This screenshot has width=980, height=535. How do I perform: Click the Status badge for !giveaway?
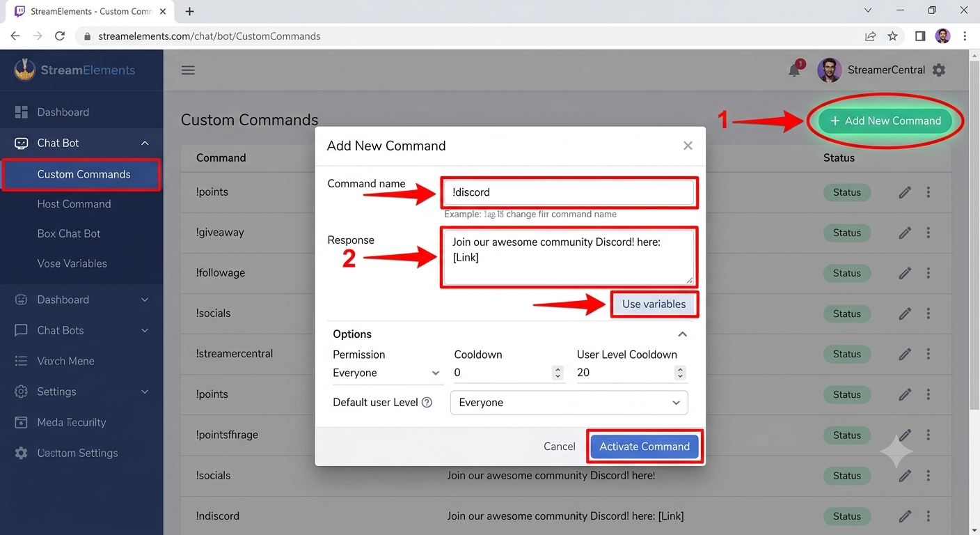click(847, 233)
